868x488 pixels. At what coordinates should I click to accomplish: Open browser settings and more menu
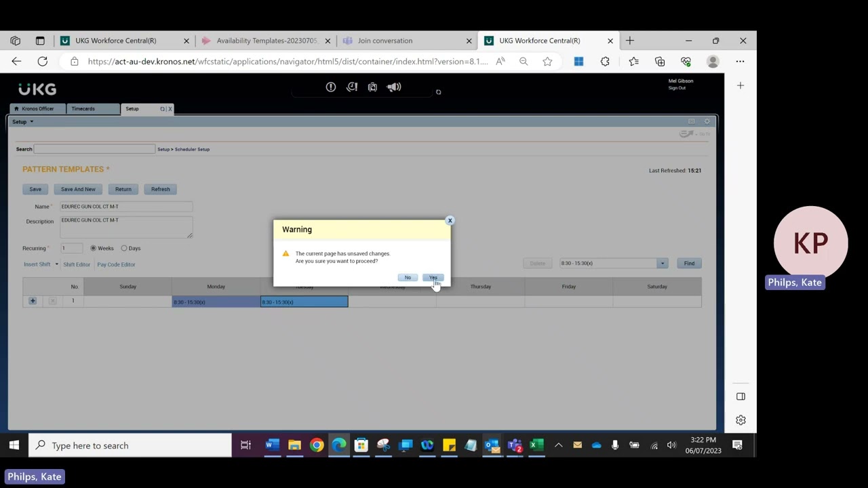click(740, 62)
